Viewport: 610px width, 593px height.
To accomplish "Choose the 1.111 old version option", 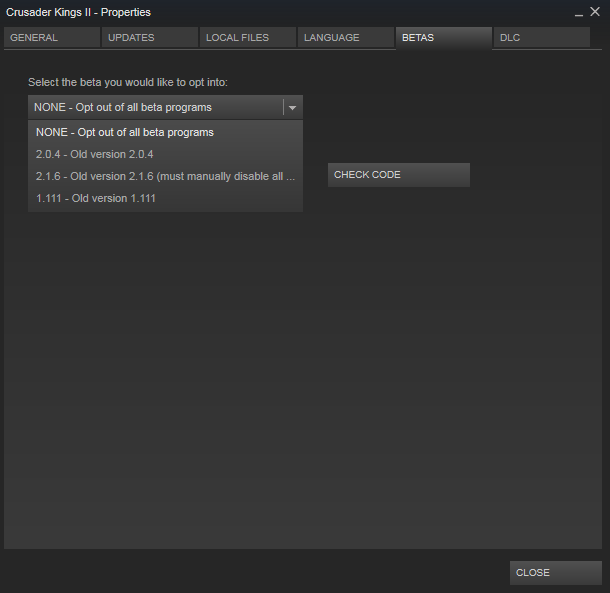I will (x=96, y=198).
